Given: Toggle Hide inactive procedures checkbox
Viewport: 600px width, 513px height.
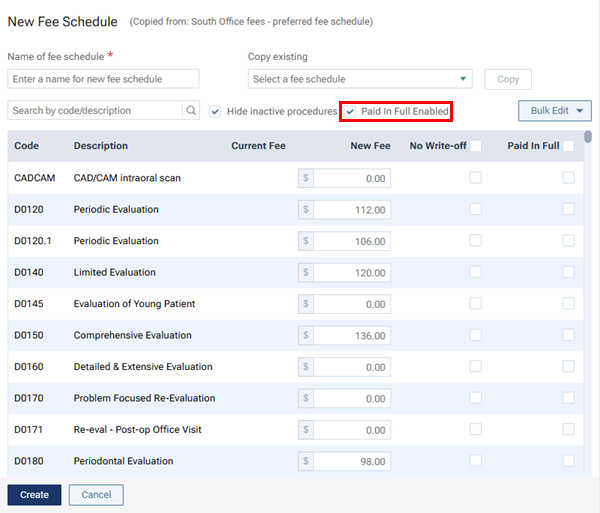Looking at the screenshot, I should click(x=215, y=111).
